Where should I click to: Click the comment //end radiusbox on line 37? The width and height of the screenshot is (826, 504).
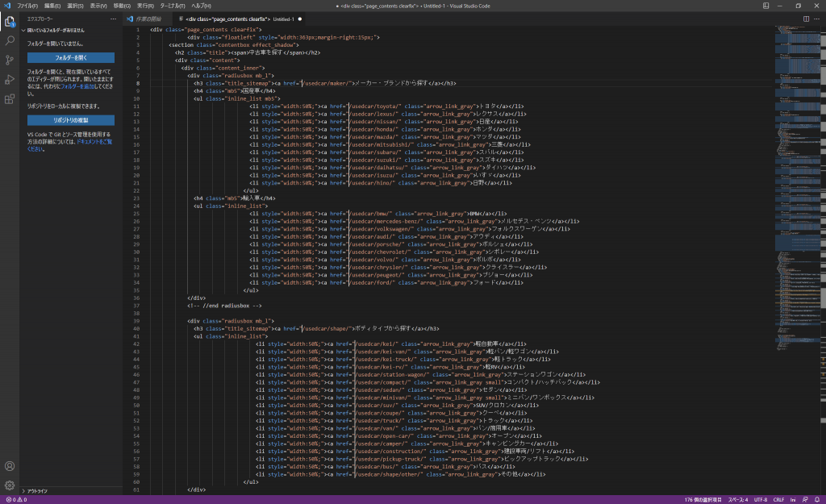226,306
